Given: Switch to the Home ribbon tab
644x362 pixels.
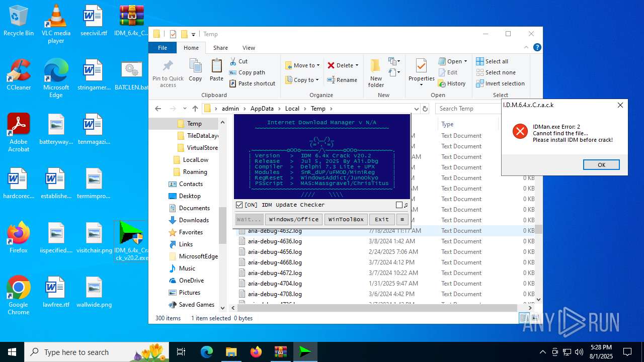Looking at the screenshot, I should pyautogui.click(x=191, y=48).
